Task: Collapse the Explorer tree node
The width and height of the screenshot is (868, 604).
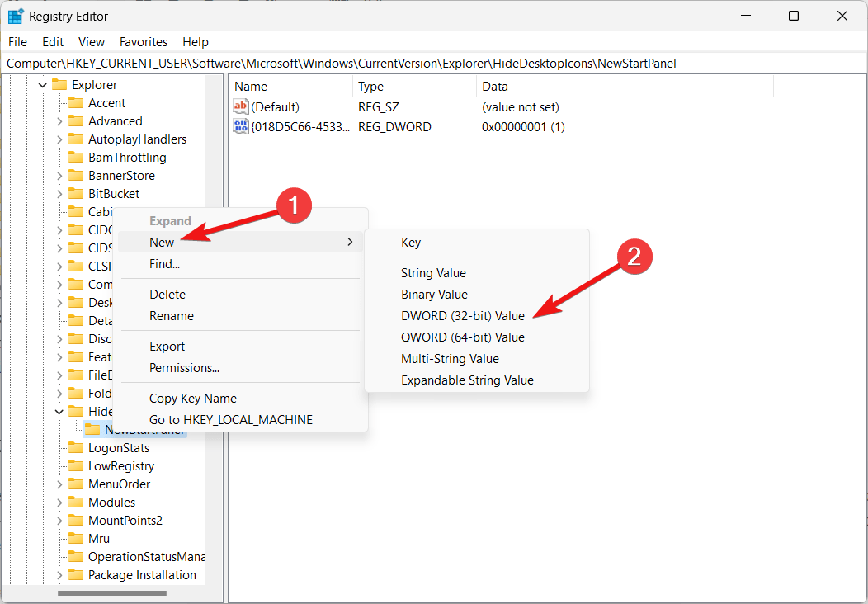Action: [x=43, y=85]
